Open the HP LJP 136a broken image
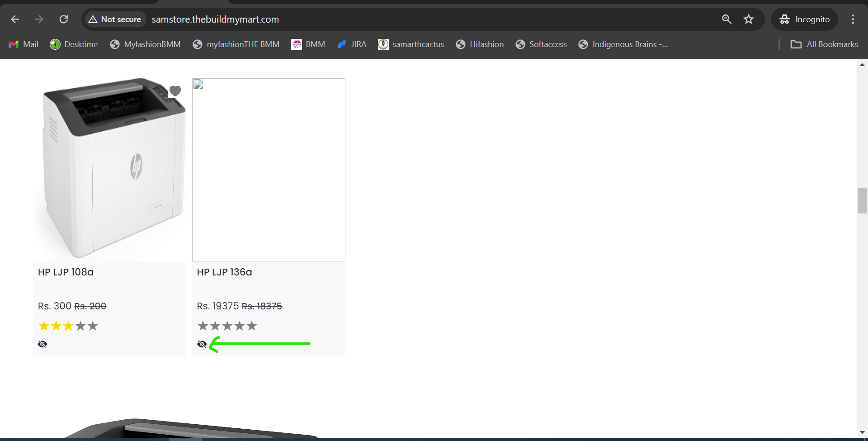 [269, 170]
